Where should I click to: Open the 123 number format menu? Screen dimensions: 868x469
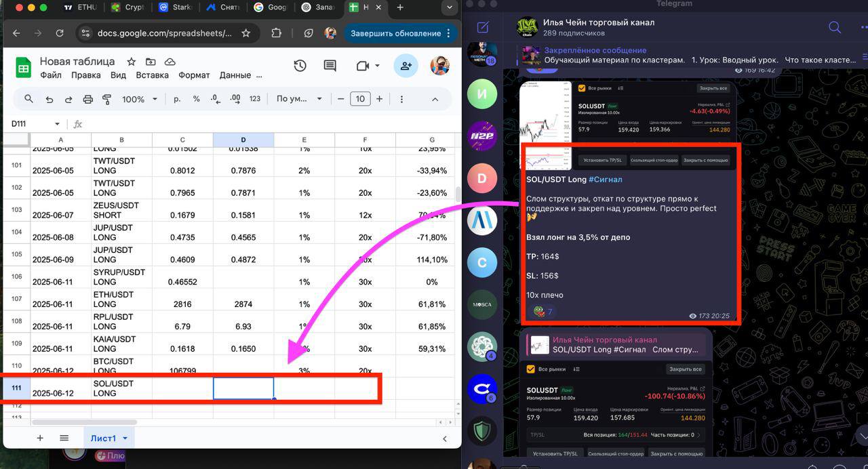click(255, 99)
